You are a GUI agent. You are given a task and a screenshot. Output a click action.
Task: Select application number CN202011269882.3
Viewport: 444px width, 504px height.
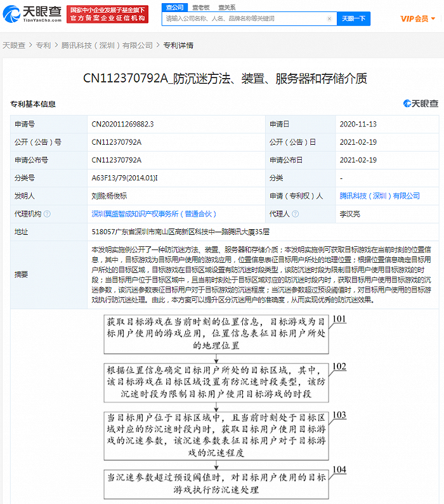pos(122,124)
